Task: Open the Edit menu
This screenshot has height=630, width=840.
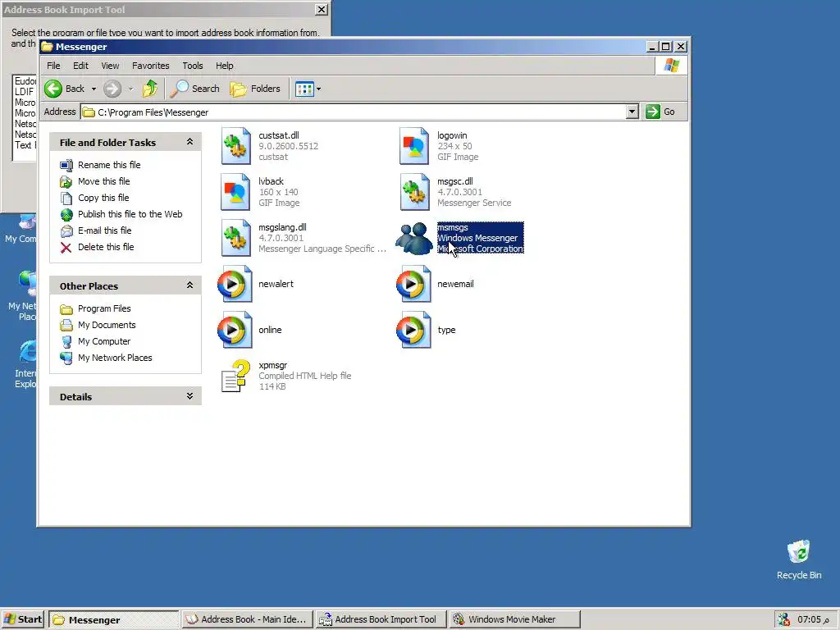Action: [80, 66]
